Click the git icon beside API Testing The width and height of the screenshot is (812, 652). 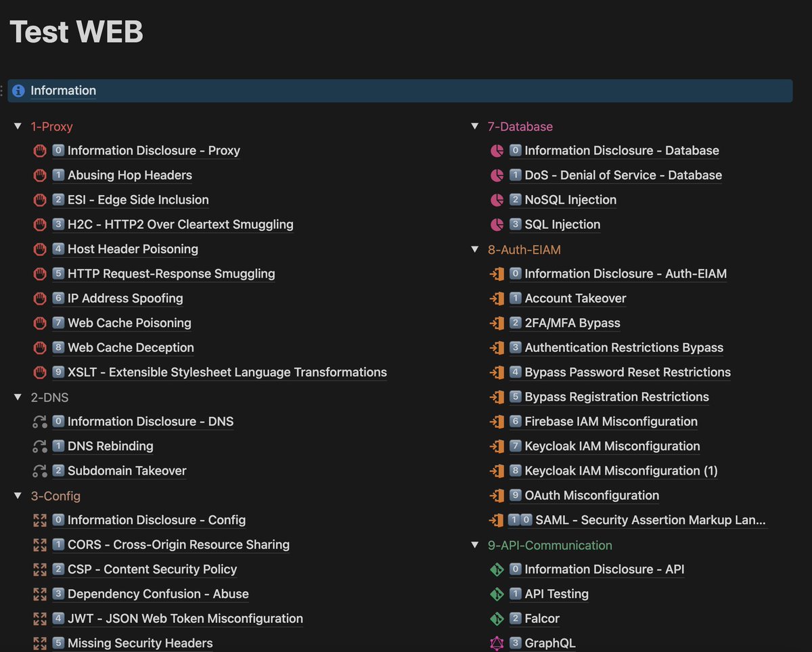tap(497, 594)
